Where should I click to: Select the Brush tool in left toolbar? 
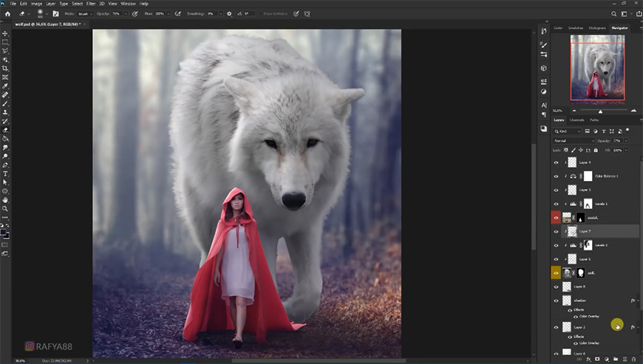5,103
